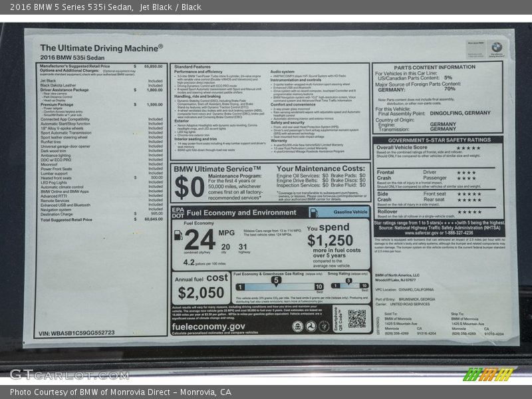Click the agency seal icons beside the QR code
Viewport: 532px width, 399px height.
[x=311, y=326]
